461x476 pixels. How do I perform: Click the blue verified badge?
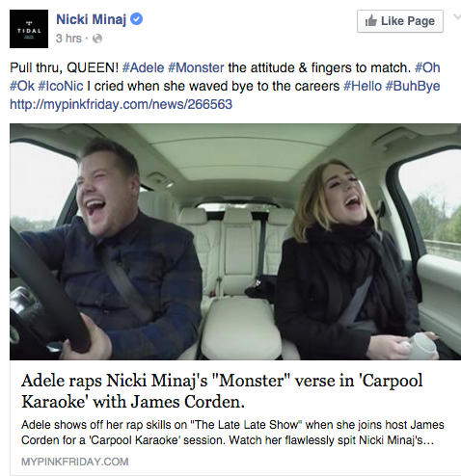(x=137, y=19)
